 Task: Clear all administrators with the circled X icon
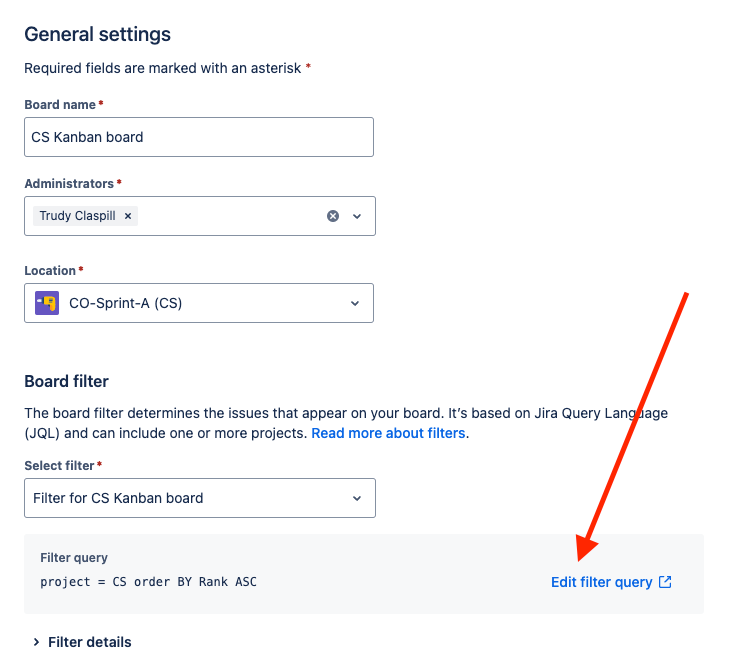pos(333,216)
